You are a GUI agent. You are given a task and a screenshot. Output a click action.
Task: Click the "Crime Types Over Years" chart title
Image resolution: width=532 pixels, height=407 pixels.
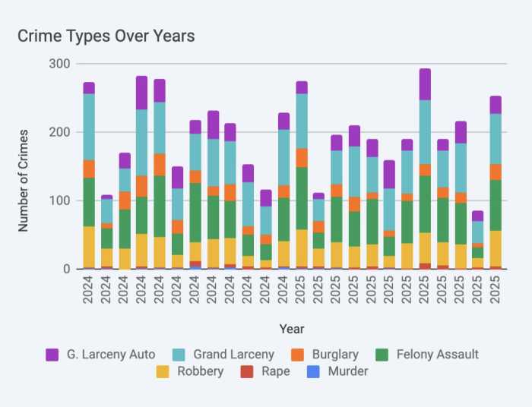(106, 36)
